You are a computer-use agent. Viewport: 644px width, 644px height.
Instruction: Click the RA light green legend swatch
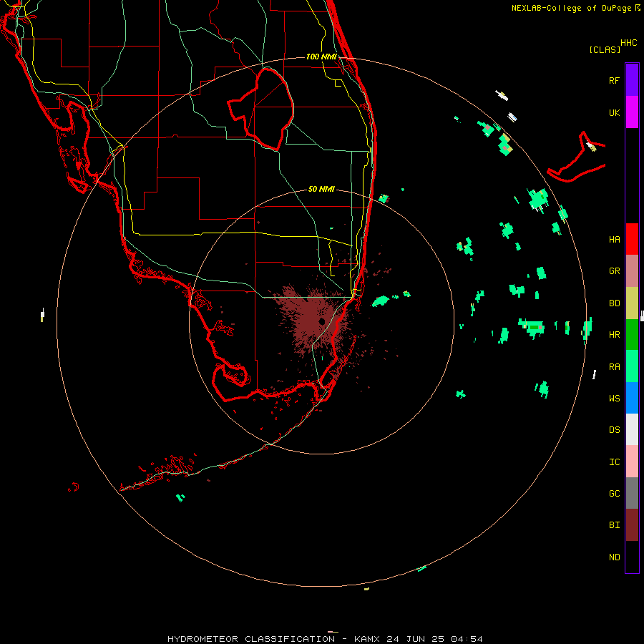tap(632, 366)
